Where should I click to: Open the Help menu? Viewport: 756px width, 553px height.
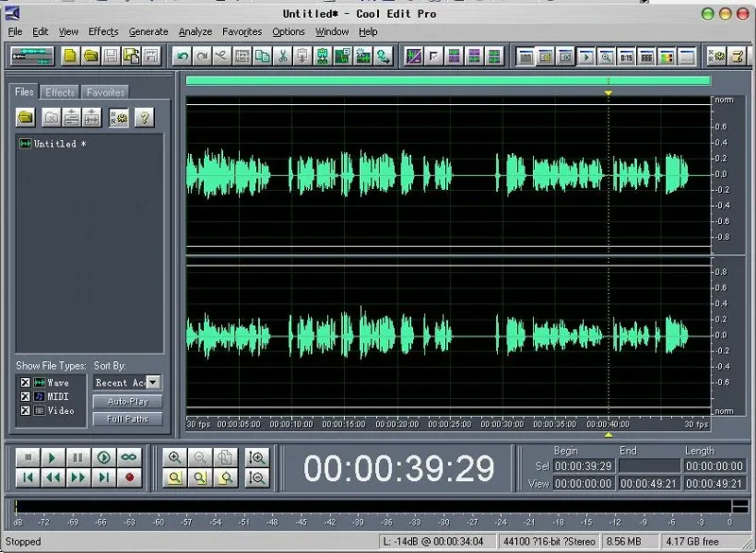(x=368, y=32)
